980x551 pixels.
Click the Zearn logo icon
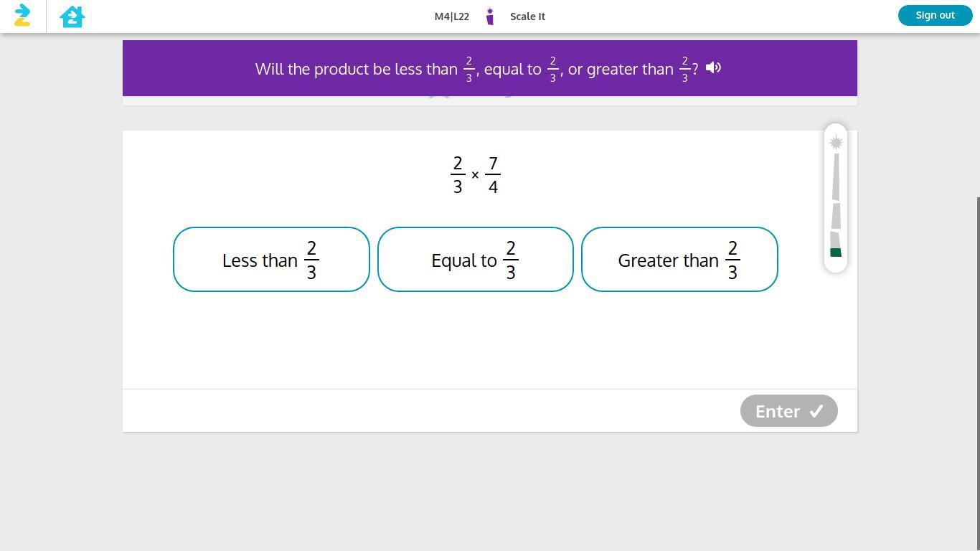(22, 16)
